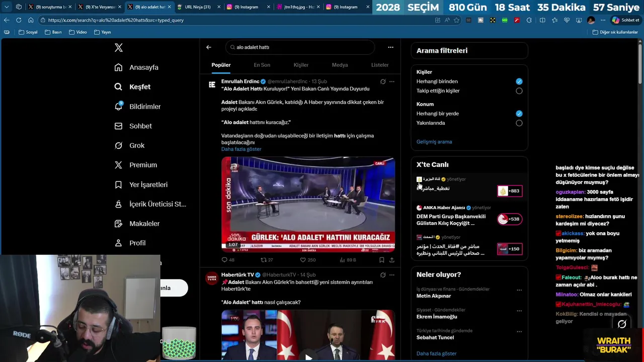Click the 'alo adalet hattı' search field
The image size is (644, 362).
[300, 47]
